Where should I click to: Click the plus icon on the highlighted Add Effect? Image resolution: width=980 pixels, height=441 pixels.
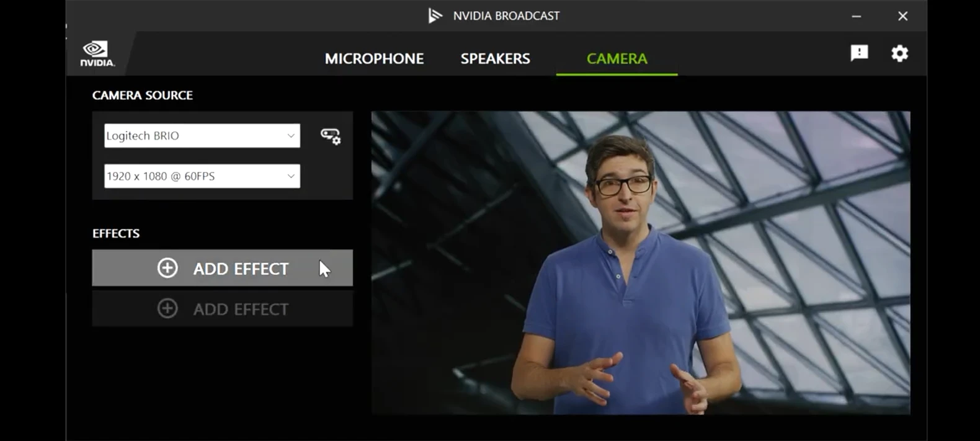(x=167, y=268)
